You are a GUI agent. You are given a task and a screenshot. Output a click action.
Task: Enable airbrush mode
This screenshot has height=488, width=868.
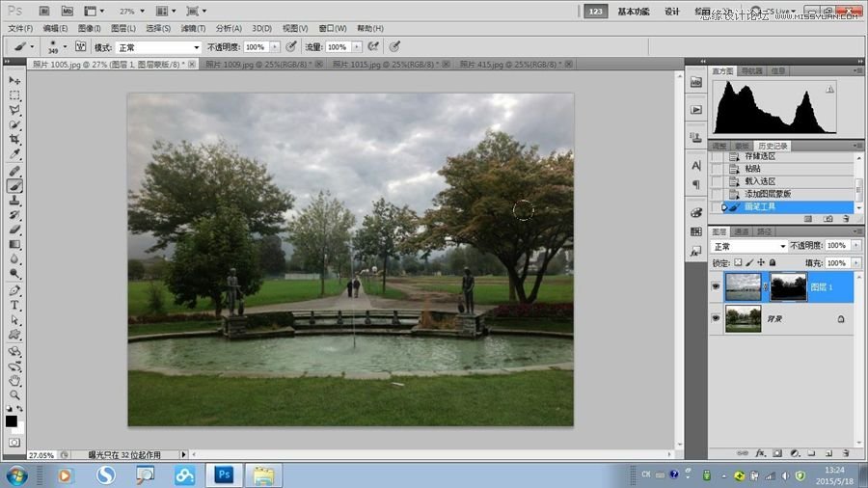point(373,47)
